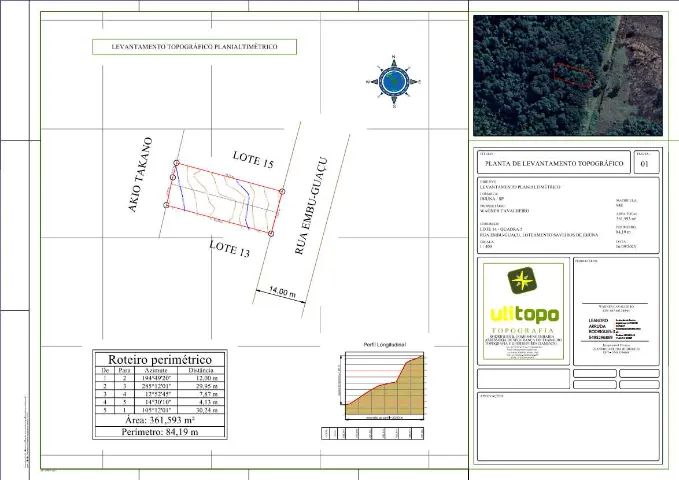This screenshot has height=480, width=679.
Task: Click the 'Azimute' column header
Action: click(x=156, y=370)
